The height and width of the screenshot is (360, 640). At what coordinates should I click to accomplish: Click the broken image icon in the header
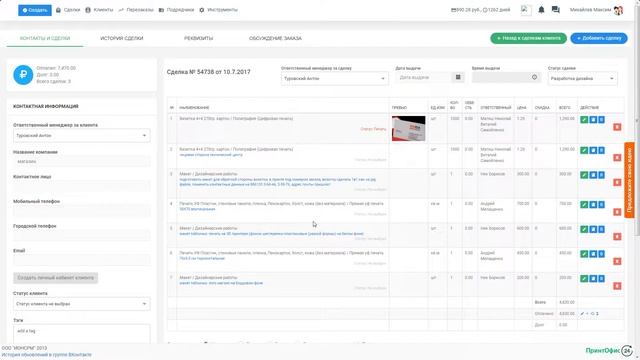click(x=526, y=10)
